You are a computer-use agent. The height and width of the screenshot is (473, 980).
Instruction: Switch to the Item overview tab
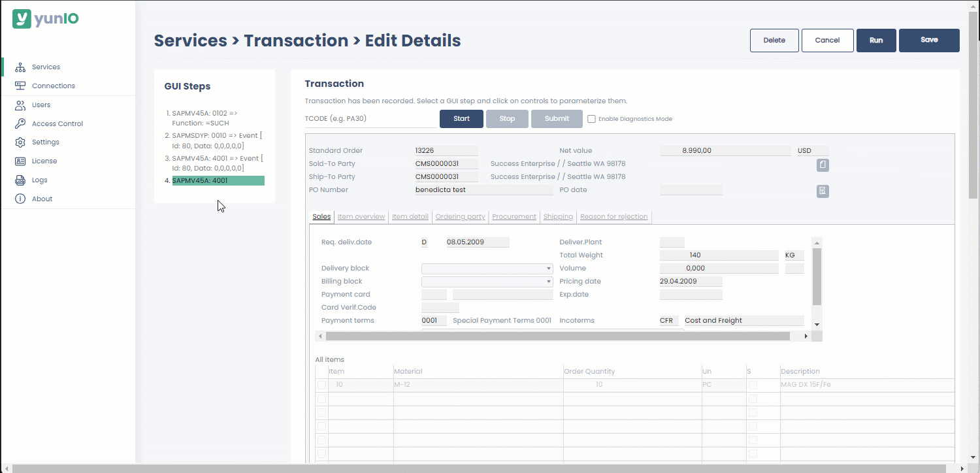point(361,217)
